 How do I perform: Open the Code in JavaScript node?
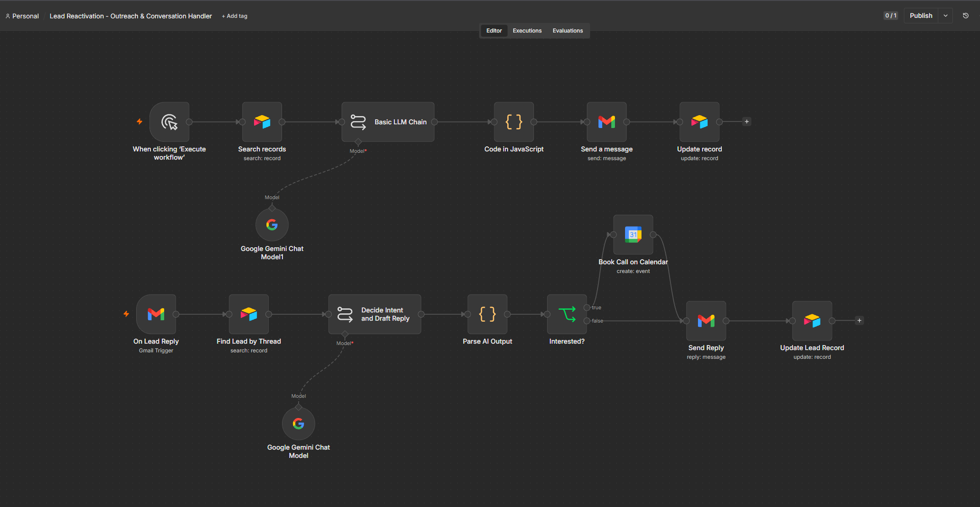(514, 122)
